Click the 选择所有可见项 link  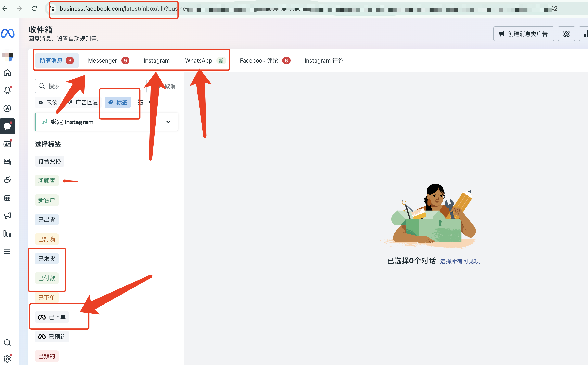pyautogui.click(x=460, y=261)
